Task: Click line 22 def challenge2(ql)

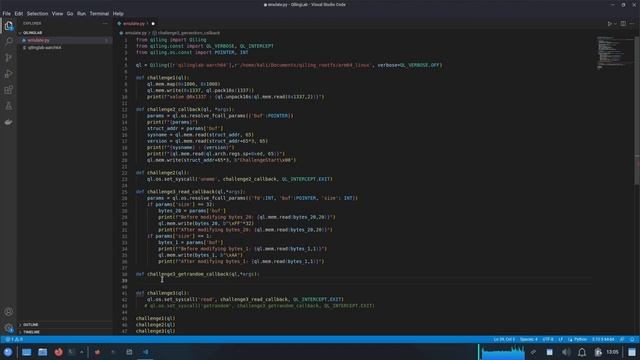Action: pos(162,173)
